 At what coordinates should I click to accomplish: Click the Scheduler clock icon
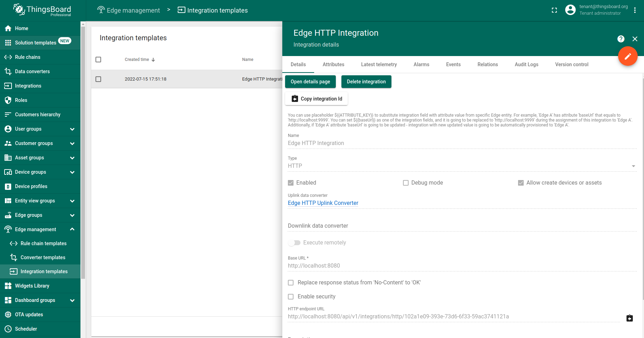[x=8, y=329]
